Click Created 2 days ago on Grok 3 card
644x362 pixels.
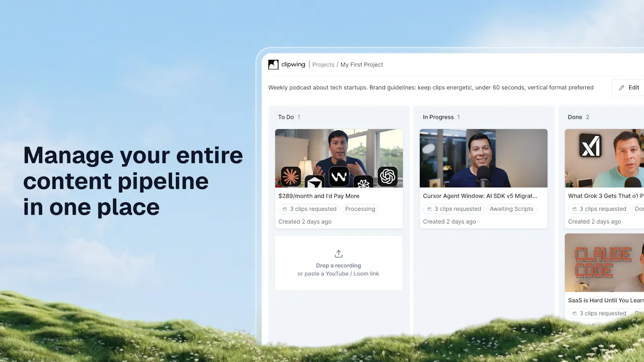tap(595, 222)
